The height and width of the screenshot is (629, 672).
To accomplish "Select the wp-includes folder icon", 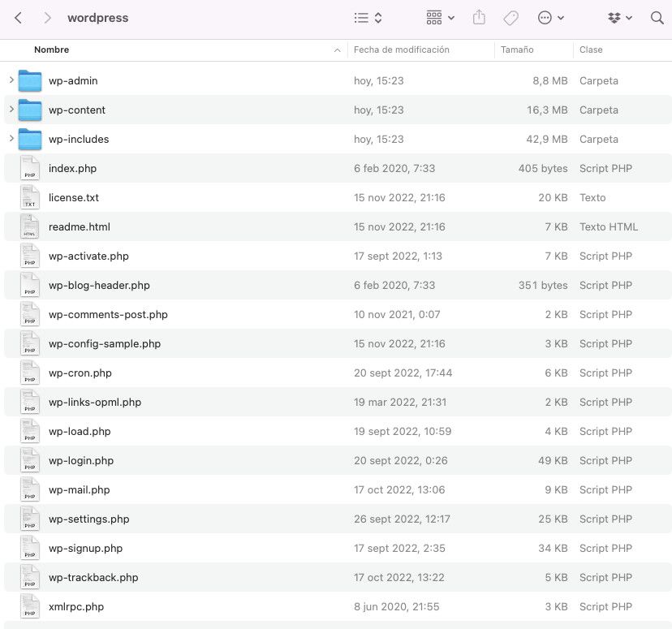I will 30,140.
